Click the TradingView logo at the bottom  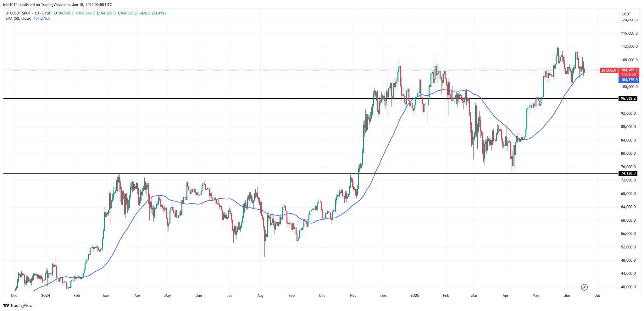click(x=18, y=305)
